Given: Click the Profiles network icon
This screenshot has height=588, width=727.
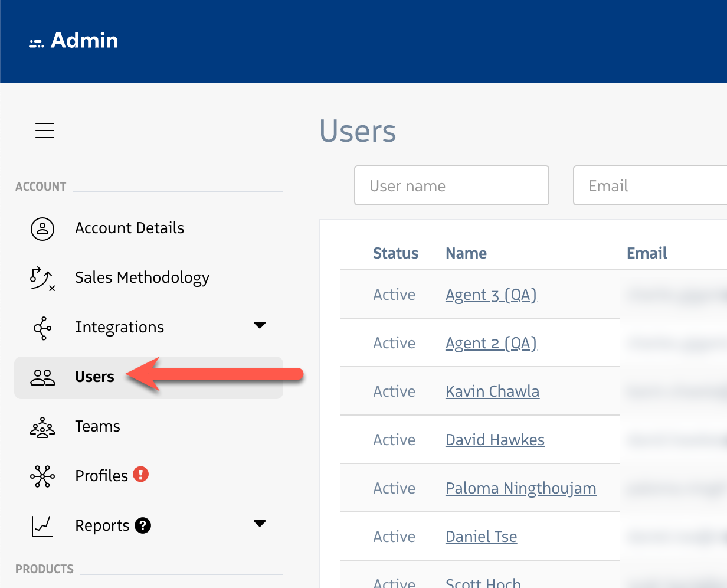Looking at the screenshot, I should [42, 475].
